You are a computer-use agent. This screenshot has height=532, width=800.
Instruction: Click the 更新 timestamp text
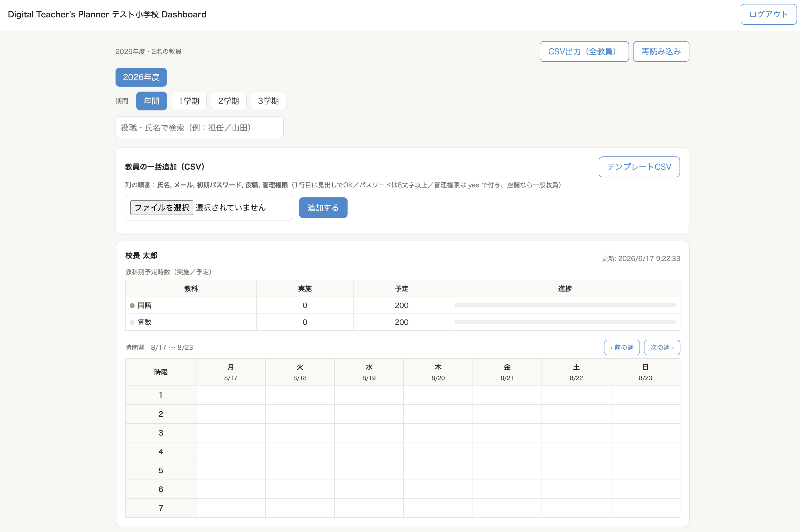pyautogui.click(x=641, y=259)
